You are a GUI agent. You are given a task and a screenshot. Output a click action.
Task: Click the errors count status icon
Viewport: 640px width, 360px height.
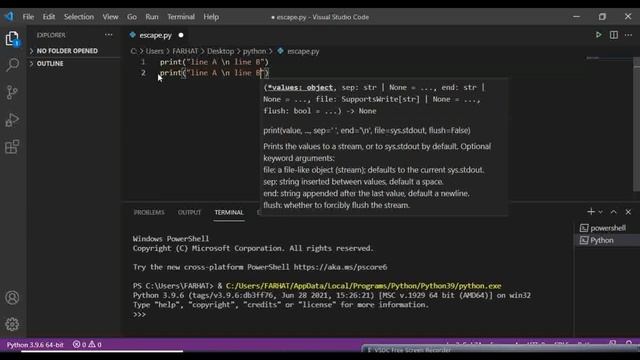point(79,344)
